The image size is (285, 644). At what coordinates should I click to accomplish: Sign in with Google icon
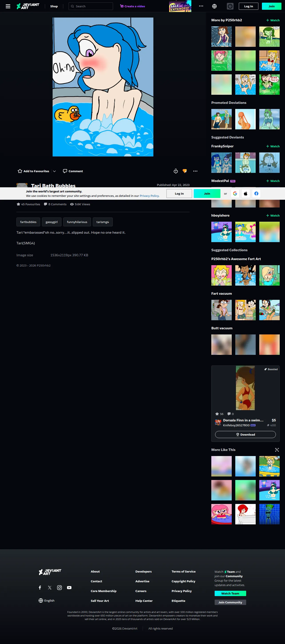[235, 194]
